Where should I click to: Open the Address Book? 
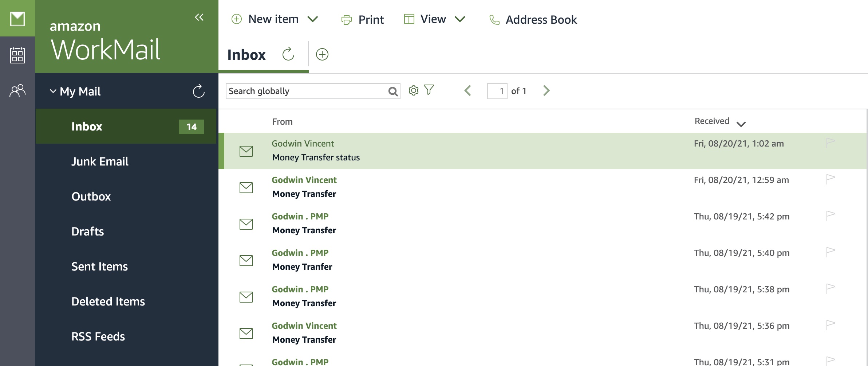pyautogui.click(x=533, y=20)
